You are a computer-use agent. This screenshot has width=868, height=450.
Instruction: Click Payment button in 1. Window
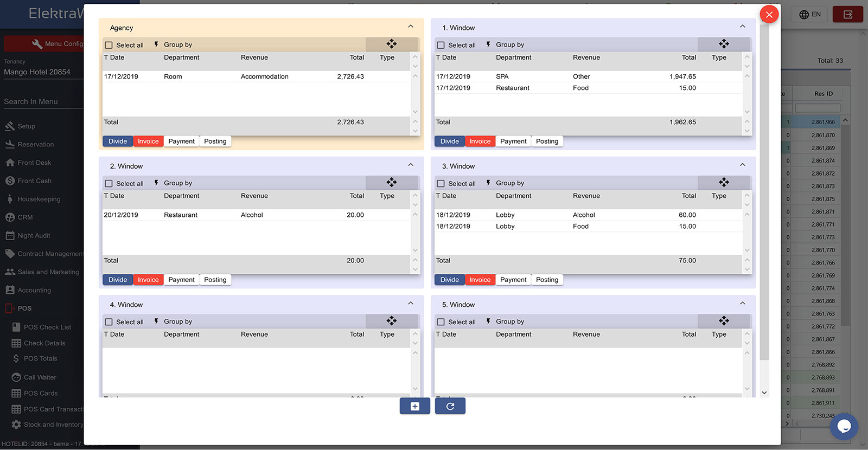[x=513, y=142]
